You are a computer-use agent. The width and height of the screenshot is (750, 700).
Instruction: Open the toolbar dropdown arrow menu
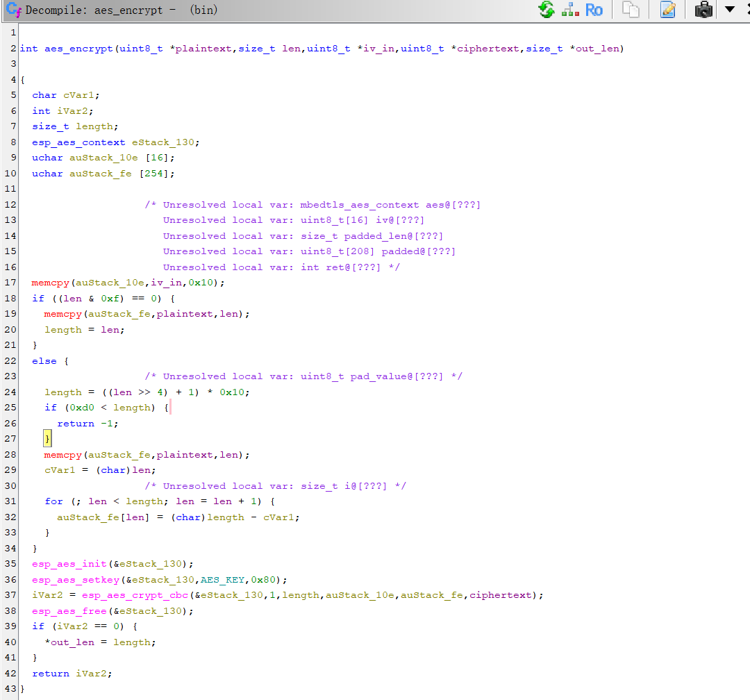pos(730,10)
